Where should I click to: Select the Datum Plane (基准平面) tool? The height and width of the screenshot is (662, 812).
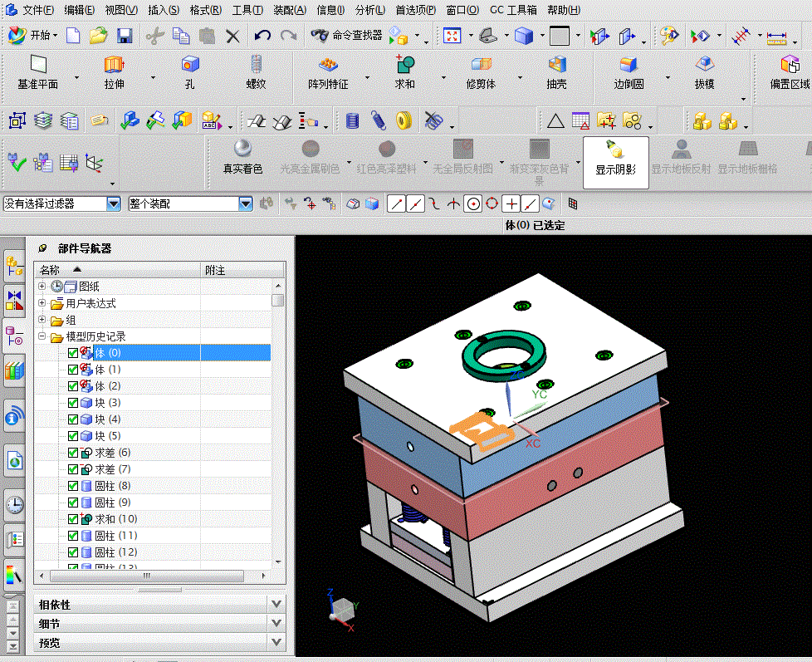[x=38, y=72]
